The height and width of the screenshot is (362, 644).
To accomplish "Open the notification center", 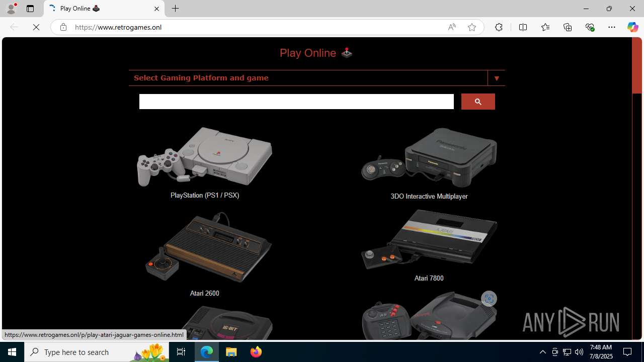I will point(628,352).
